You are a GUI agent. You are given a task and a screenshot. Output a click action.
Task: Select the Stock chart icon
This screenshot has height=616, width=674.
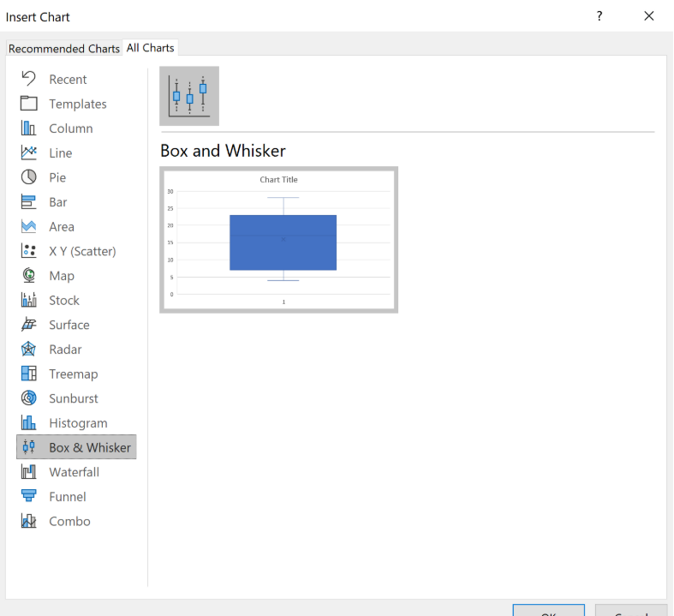pos(29,300)
